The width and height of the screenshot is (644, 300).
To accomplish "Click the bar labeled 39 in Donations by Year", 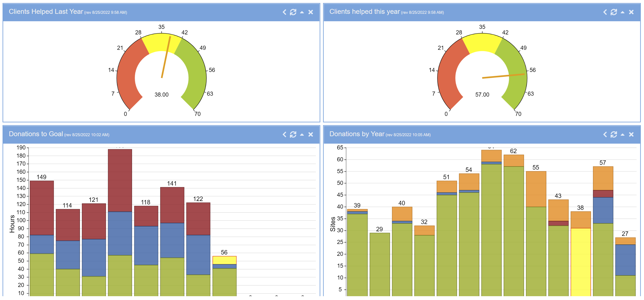I will coord(357,253).
